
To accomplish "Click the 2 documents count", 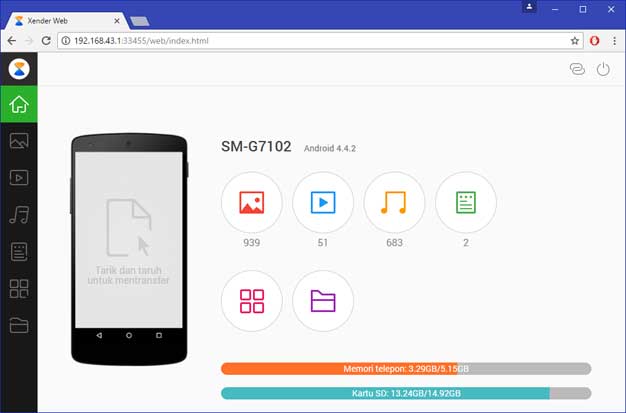I will [466, 243].
